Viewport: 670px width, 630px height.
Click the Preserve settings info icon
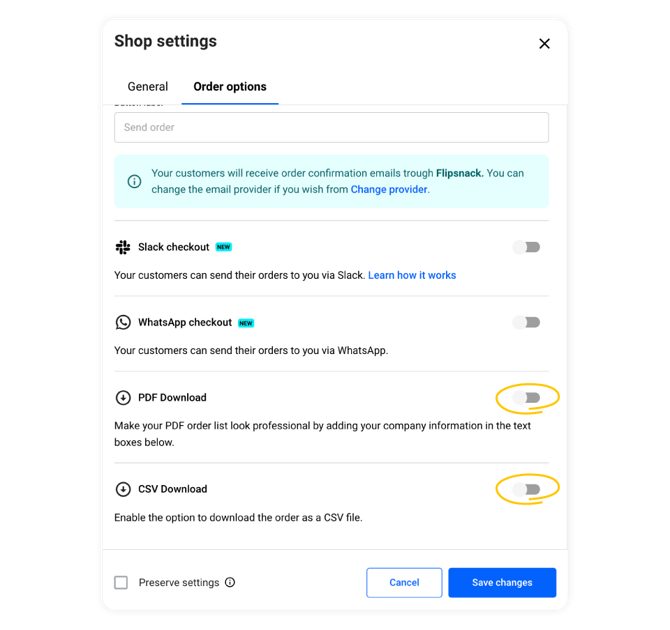pyautogui.click(x=230, y=583)
